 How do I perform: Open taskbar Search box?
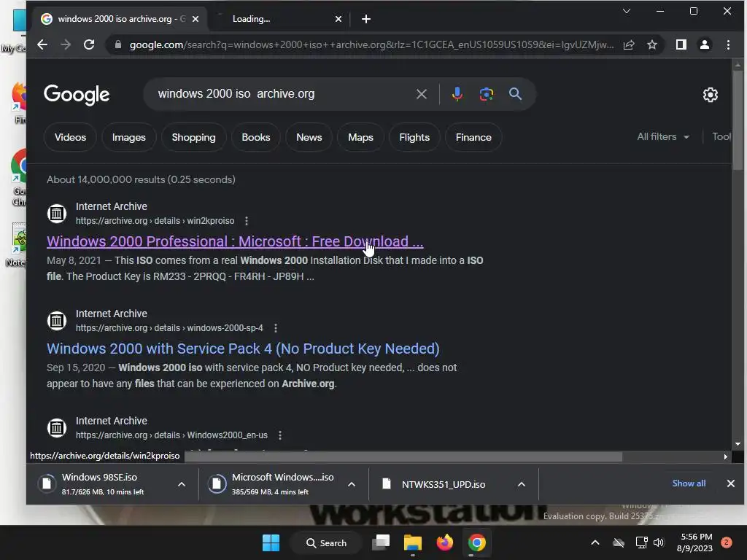point(326,542)
